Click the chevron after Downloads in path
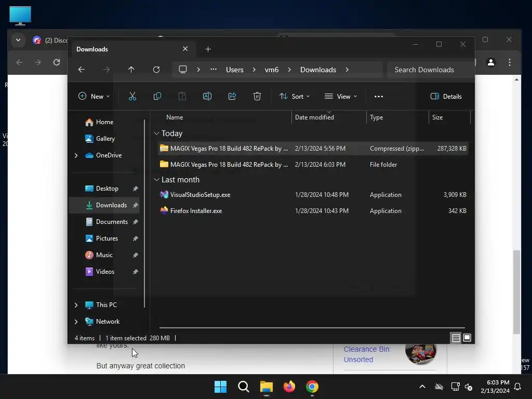Viewport: 532px width, 399px height. coord(347,70)
